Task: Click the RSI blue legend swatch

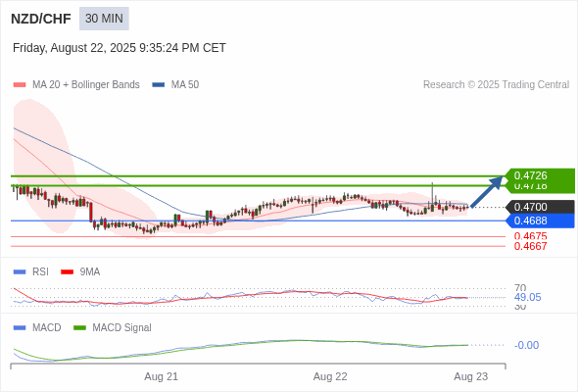Action: click(20, 272)
